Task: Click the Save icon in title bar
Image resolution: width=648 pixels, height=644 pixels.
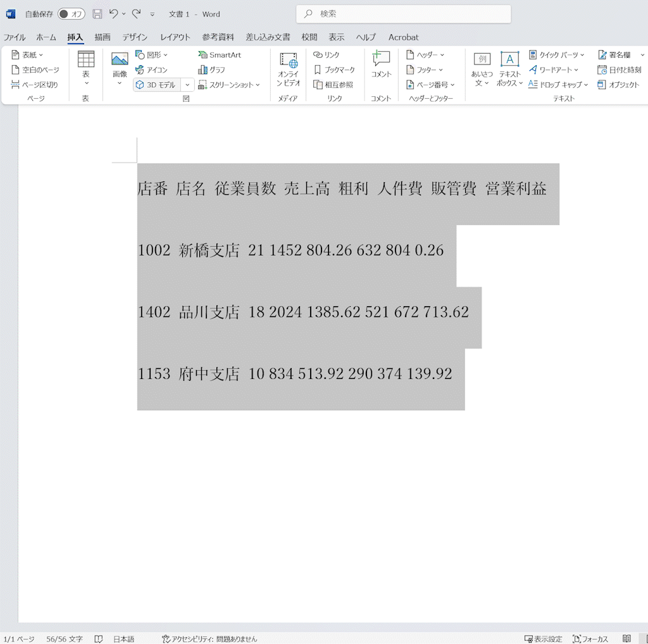Action: tap(97, 14)
